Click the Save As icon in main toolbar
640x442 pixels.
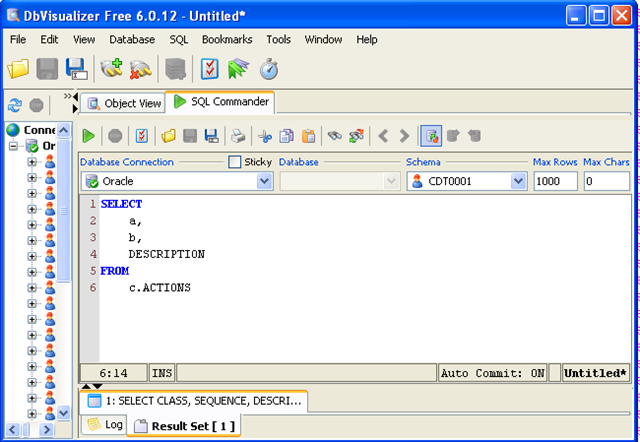coord(77,69)
